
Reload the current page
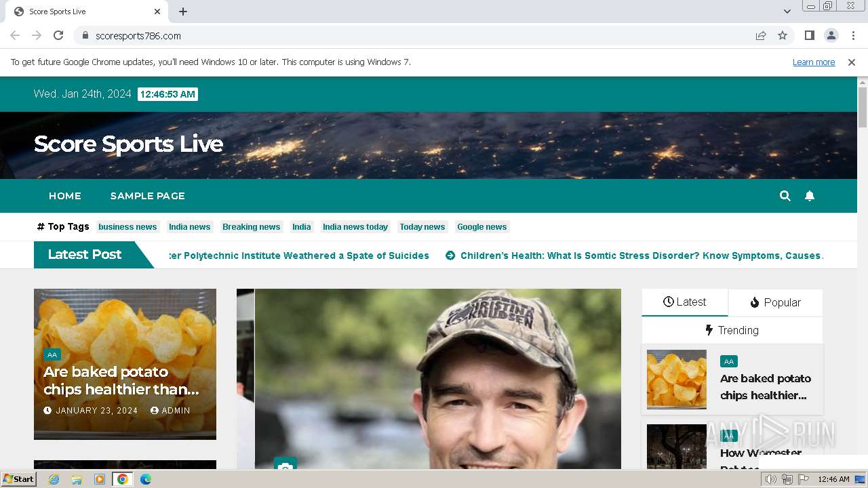pos(58,36)
